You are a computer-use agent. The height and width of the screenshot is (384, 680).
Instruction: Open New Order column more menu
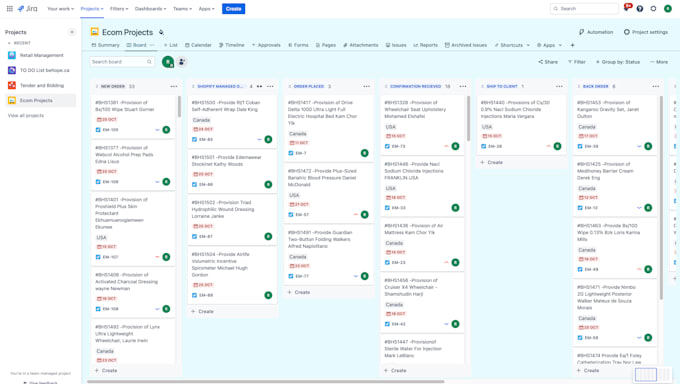click(x=174, y=86)
